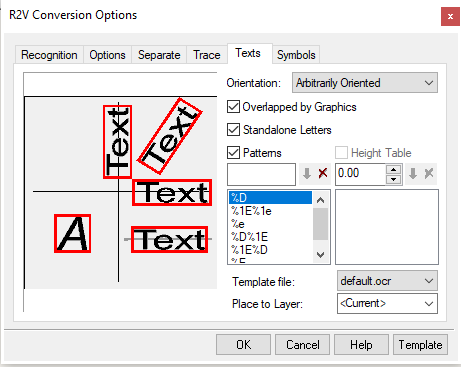Click the pattern text input field
Screen dimensions: 463x369
(x=261, y=174)
